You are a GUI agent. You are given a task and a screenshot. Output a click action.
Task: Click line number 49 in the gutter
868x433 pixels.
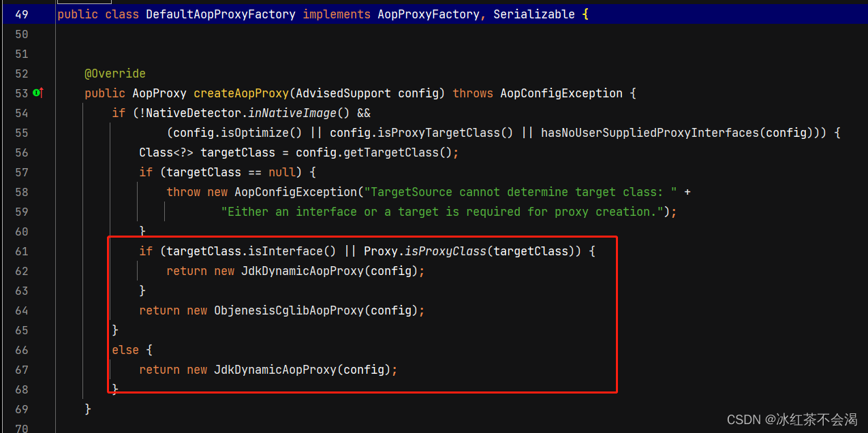[21, 14]
